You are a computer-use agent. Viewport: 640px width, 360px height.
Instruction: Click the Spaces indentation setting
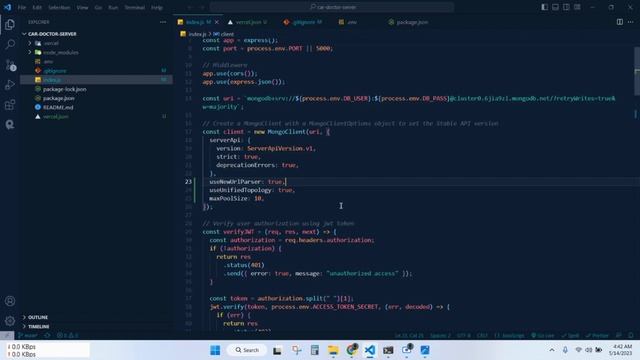coord(440,336)
